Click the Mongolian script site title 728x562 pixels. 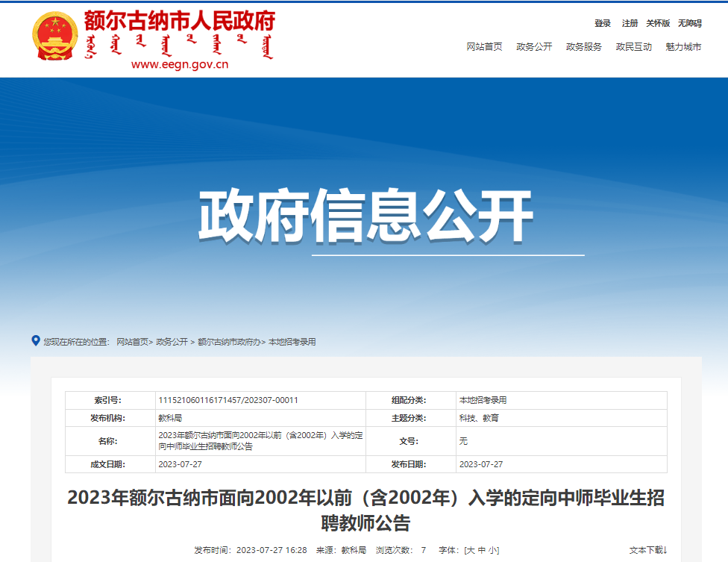(180, 46)
